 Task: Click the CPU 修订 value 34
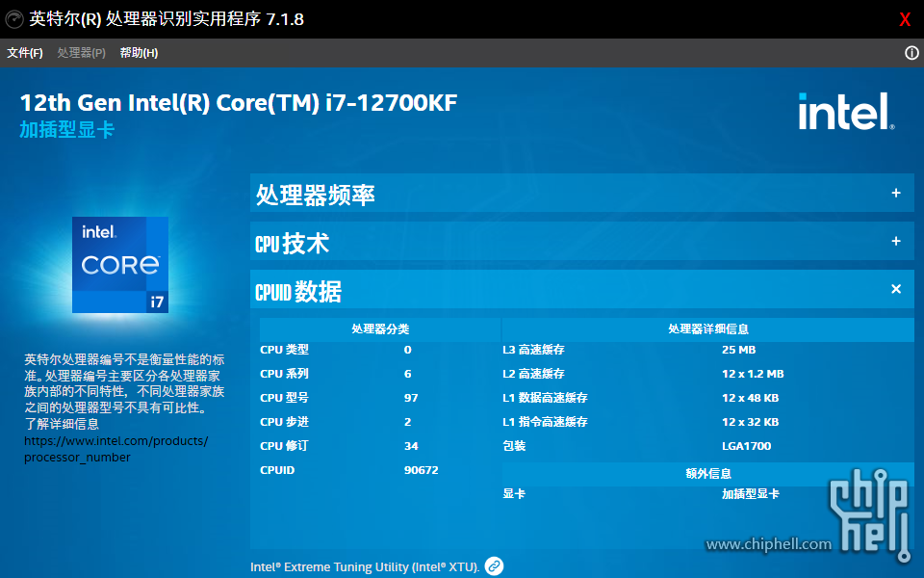tap(411, 446)
